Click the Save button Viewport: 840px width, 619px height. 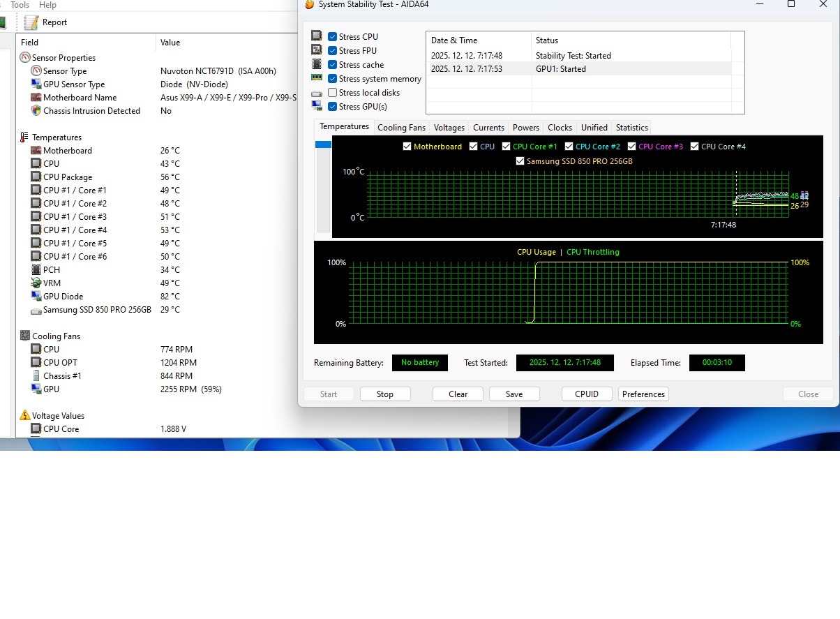tap(514, 394)
